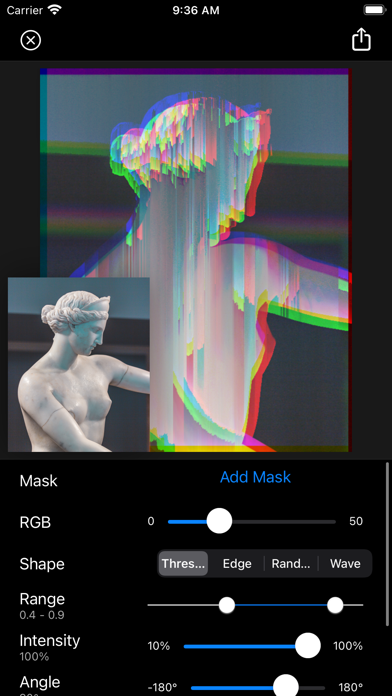Tap the circled X close icon
This screenshot has width=392, height=696.
click(x=31, y=40)
